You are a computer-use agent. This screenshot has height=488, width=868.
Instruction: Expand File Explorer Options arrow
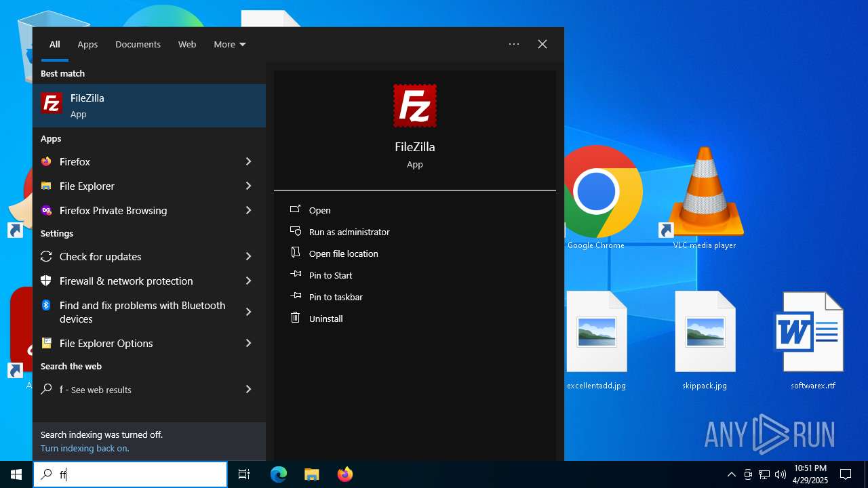pyautogui.click(x=248, y=343)
